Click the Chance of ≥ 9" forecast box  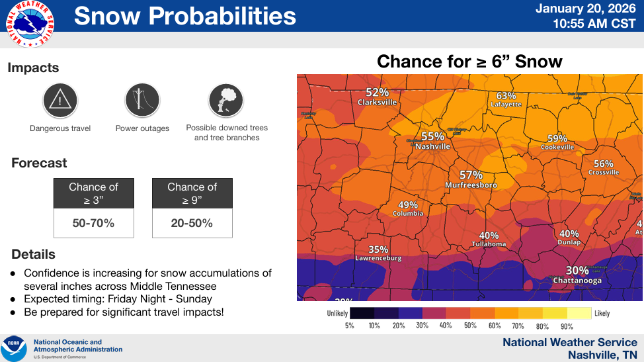[192, 207]
